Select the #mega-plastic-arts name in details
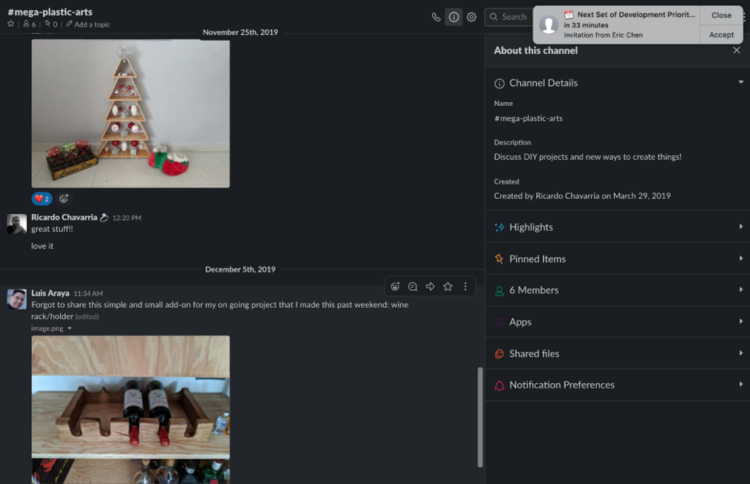Screen dimensions: 750x484 (x=528, y=118)
